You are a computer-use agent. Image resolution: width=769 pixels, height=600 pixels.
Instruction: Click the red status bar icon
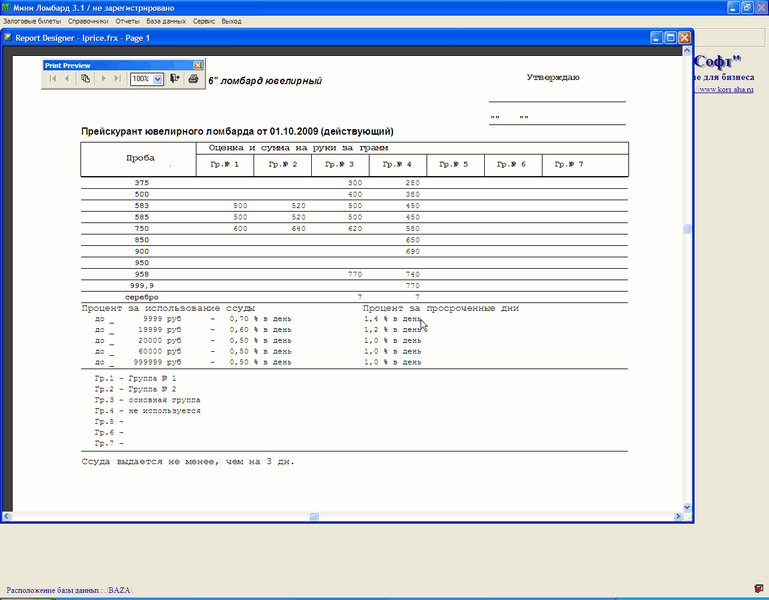(758, 588)
